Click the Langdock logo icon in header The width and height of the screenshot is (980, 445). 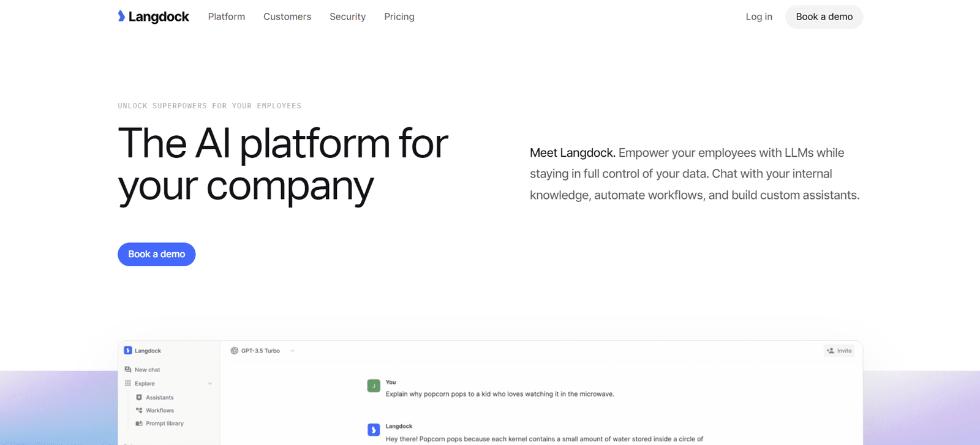pos(121,16)
